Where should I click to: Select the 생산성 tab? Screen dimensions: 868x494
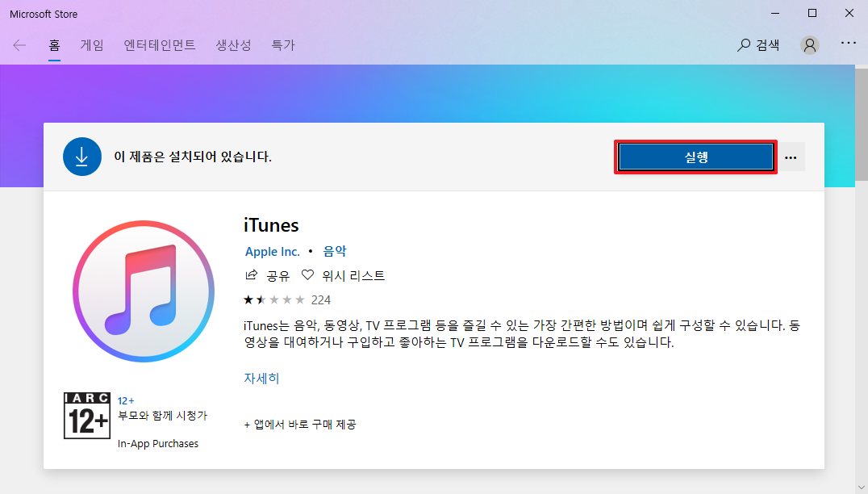(x=233, y=45)
